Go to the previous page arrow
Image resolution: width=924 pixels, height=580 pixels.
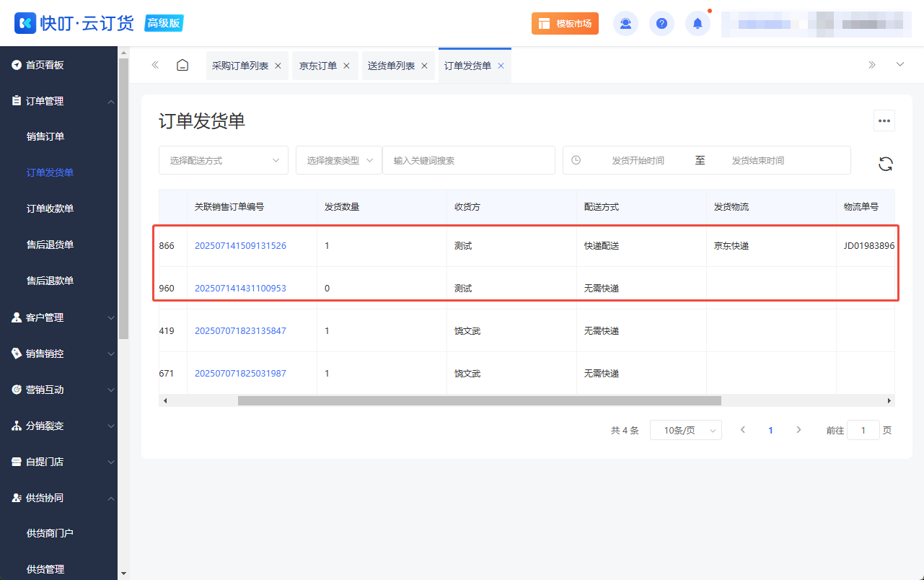coord(743,430)
